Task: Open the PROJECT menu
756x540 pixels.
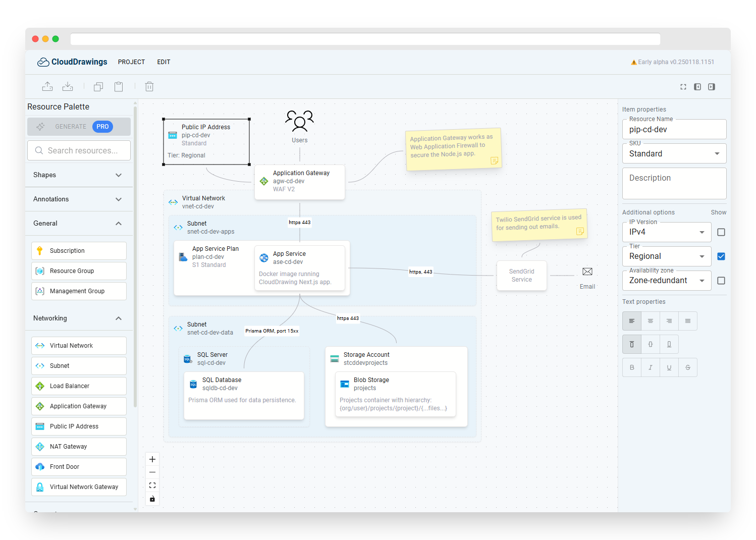Action: coord(131,62)
